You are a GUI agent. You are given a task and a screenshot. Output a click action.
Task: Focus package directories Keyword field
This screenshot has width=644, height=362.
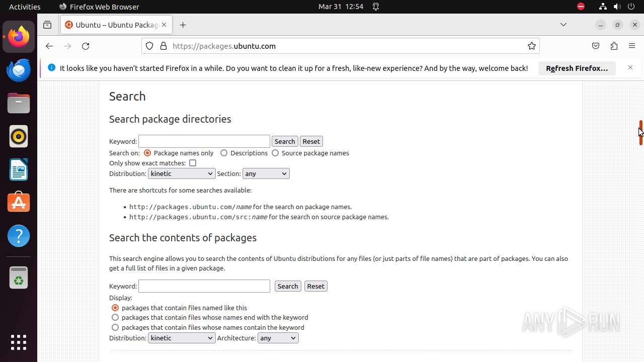(204, 141)
